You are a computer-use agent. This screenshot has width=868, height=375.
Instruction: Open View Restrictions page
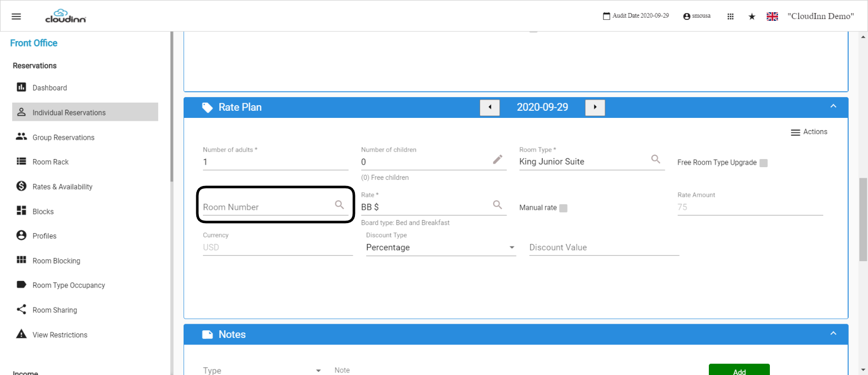[x=85, y=334]
